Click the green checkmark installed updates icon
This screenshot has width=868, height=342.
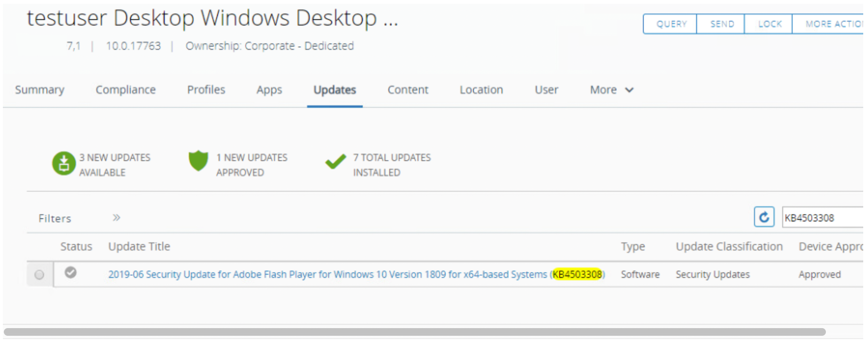point(335,162)
